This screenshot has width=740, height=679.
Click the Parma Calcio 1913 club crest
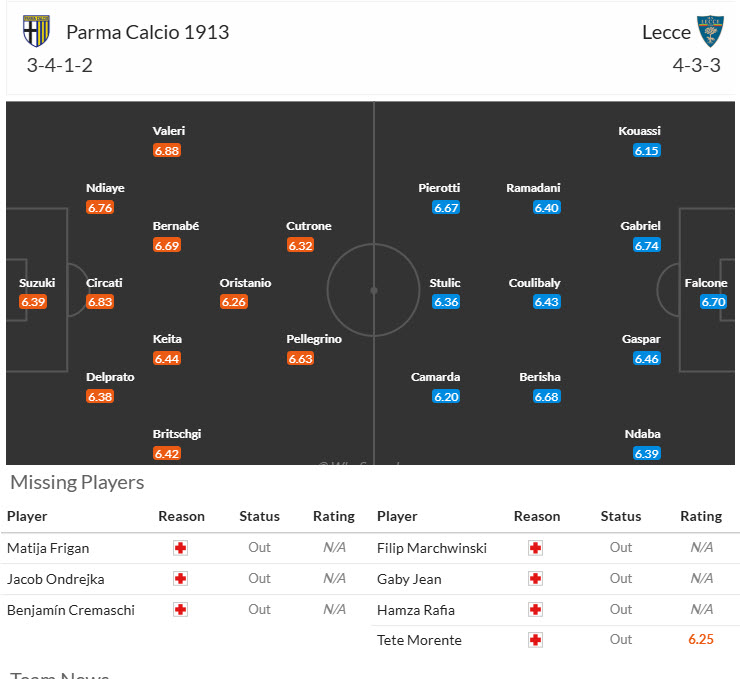[x=36, y=31]
